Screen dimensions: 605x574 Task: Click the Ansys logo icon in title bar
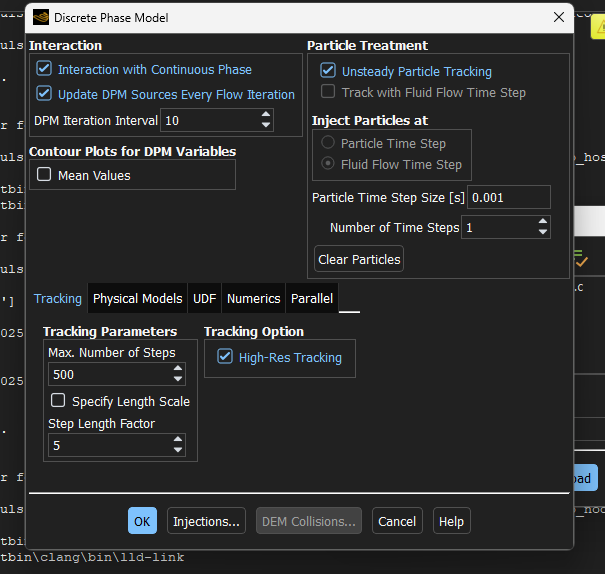(41, 17)
